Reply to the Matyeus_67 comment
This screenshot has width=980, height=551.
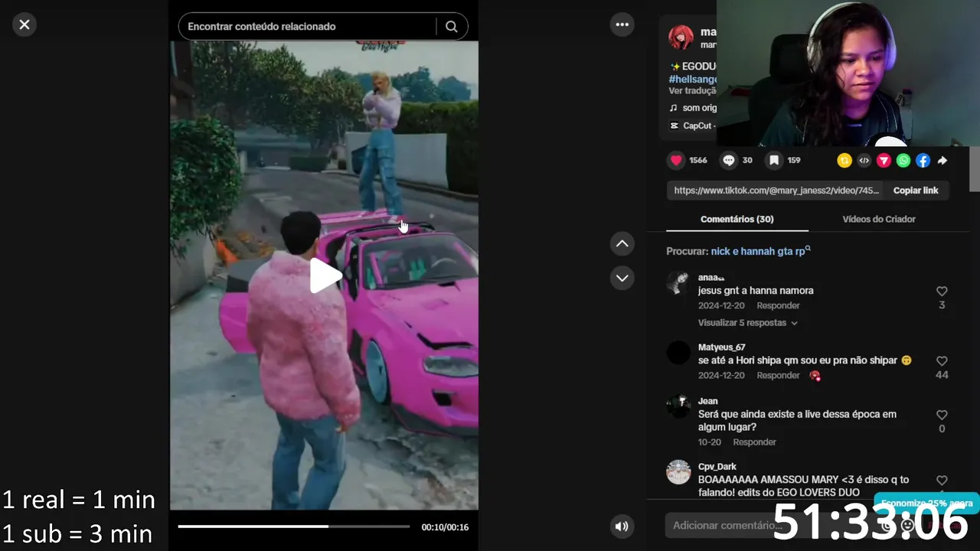point(778,375)
